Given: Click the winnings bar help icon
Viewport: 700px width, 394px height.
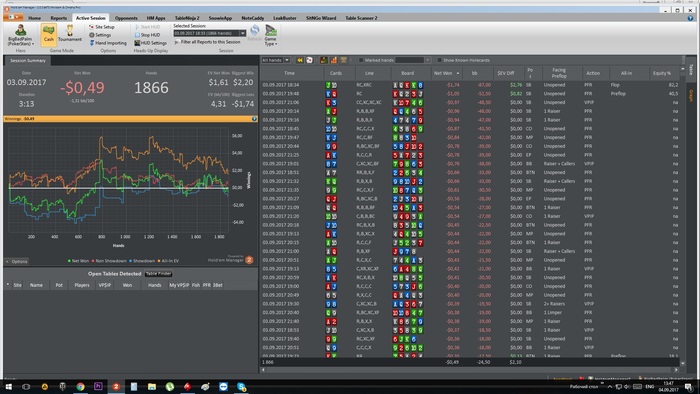Looking at the screenshot, I should coord(254,119).
